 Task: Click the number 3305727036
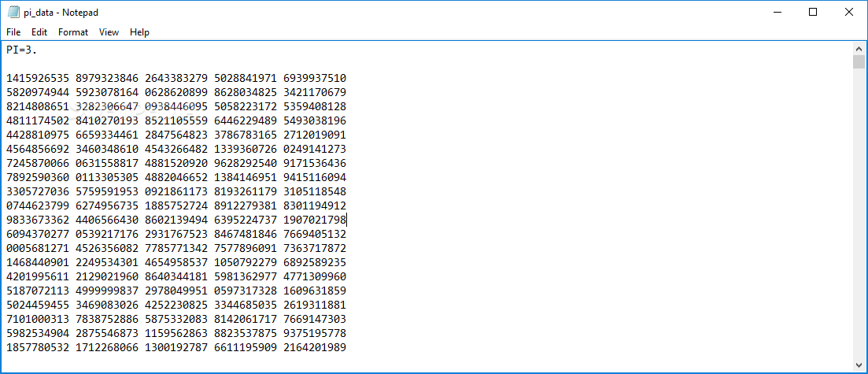[x=39, y=191]
